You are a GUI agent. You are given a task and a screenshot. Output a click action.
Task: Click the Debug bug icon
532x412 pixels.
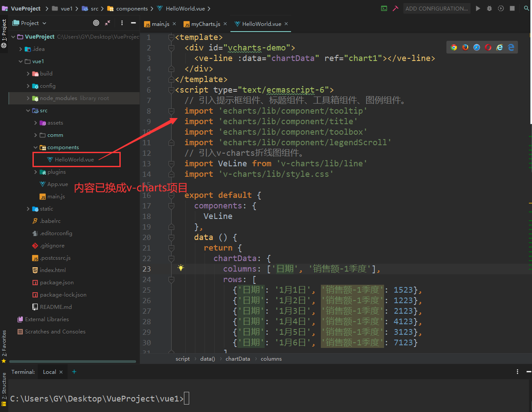tap(489, 8)
